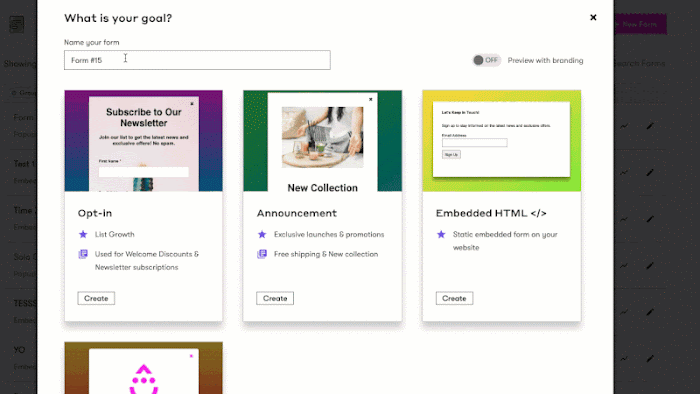Select the New Collection announcement thumbnail
Viewport: 700px width, 394px height.
pyautogui.click(x=322, y=141)
